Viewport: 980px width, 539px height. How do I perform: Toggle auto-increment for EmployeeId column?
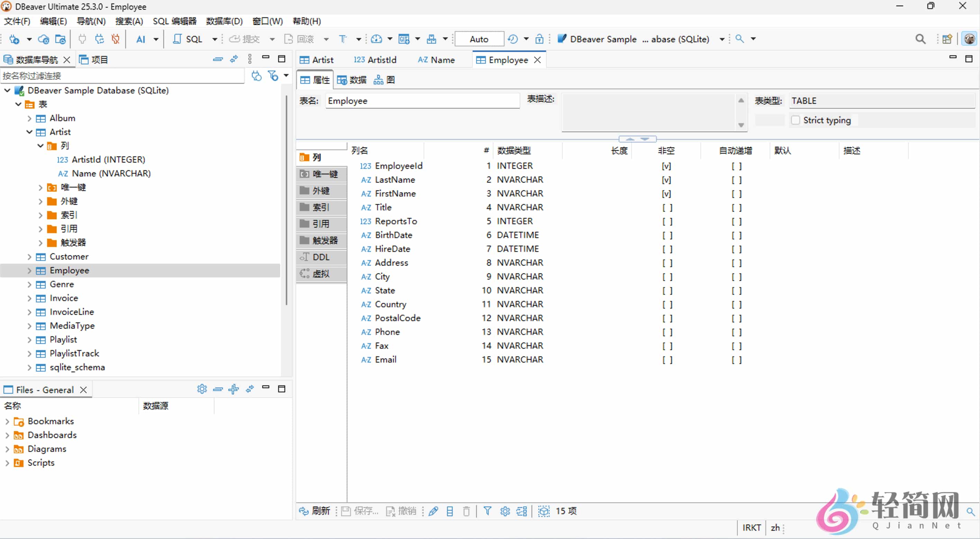(x=736, y=166)
